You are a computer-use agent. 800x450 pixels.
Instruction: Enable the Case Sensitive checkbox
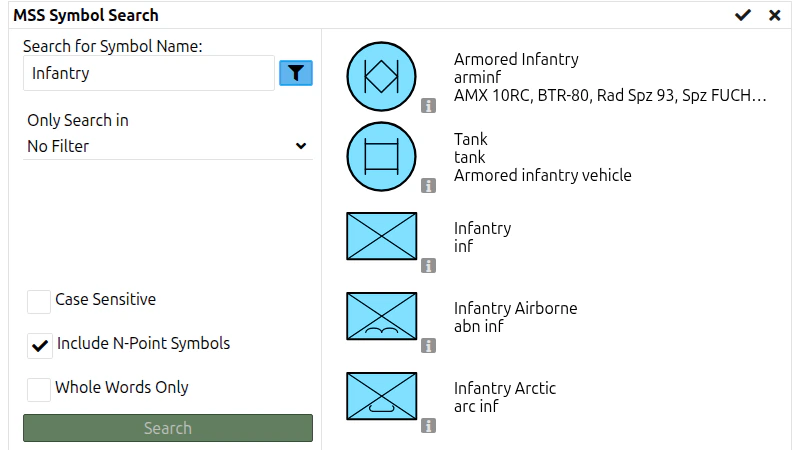pos(39,302)
